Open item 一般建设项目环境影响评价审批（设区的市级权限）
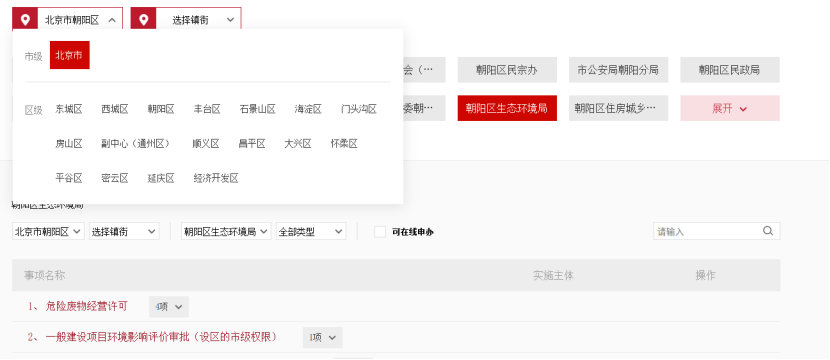 tap(162, 337)
